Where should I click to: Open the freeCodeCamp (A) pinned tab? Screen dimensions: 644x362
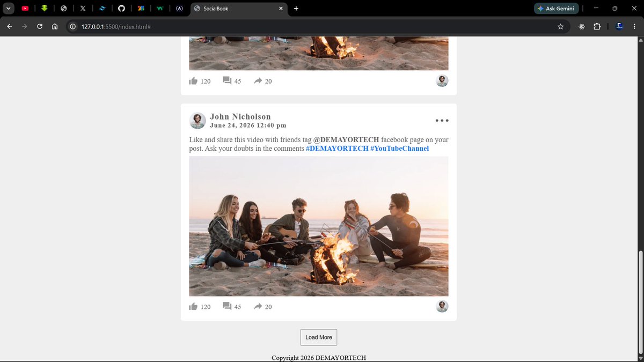pyautogui.click(x=179, y=9)
